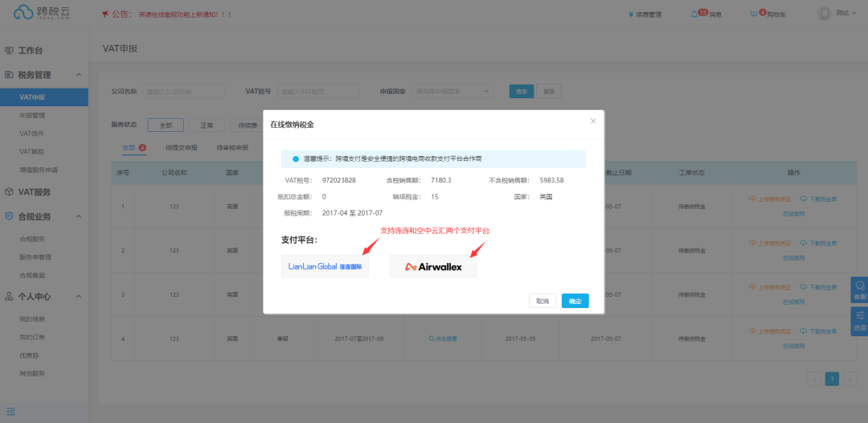Select 全部 service status filter
Screen dimensions: 868x423
(166, 125)
